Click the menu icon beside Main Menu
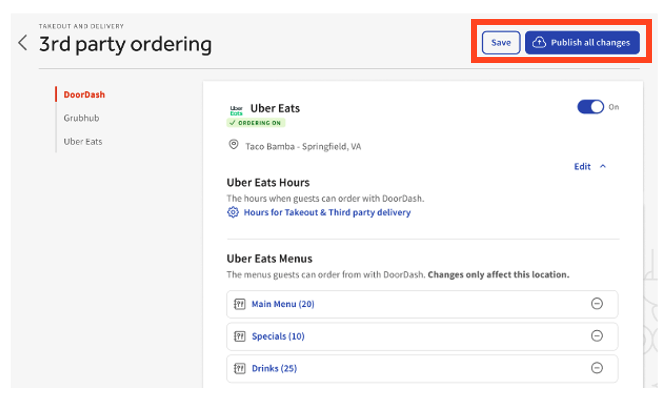The width and height of the screenshot is (670, 400). [239, 304]
